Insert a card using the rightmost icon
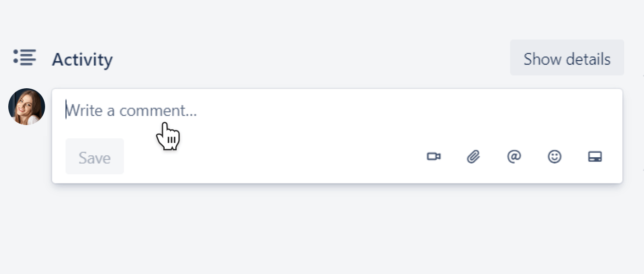This screenshot has height=274, width=644. tap(595, 156)
